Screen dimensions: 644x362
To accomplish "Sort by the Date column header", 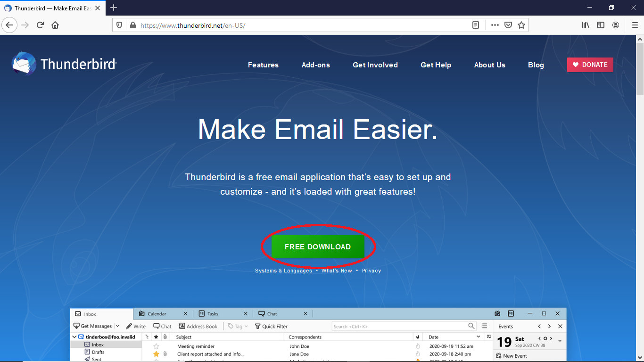I will (453, 337).
